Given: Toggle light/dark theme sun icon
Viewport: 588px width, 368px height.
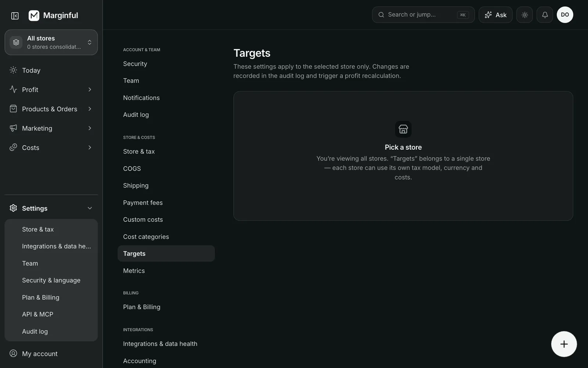Looking at the screenshot, I should (524, 15).
